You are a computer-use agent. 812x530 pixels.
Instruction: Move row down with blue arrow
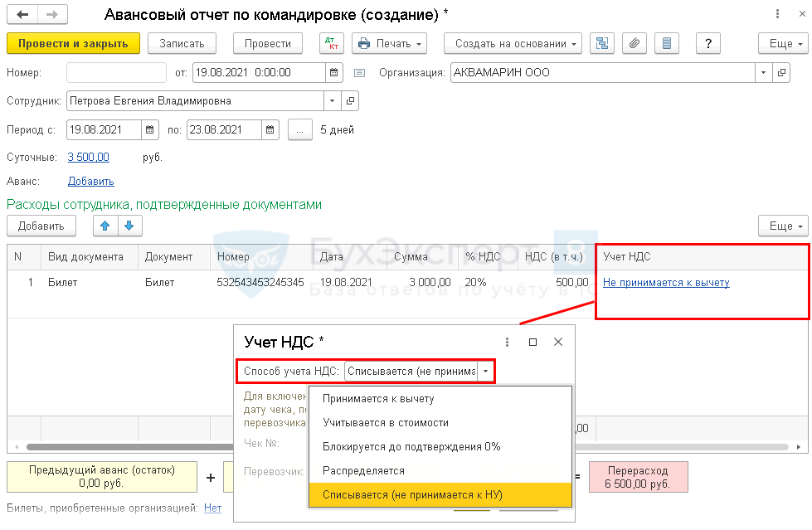[130, 226]
